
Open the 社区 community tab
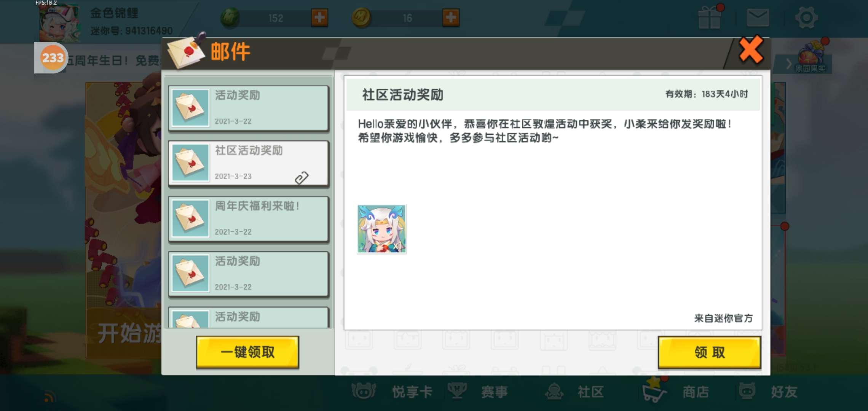[x=575, y=392]
